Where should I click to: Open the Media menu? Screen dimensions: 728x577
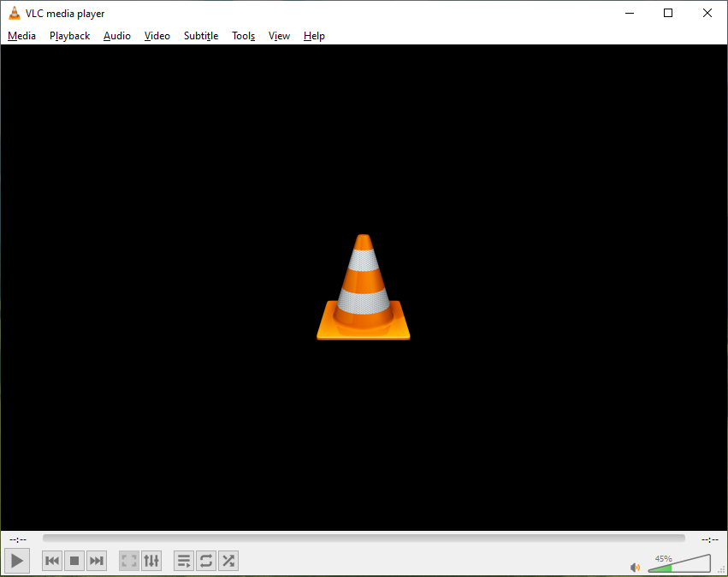22,36
